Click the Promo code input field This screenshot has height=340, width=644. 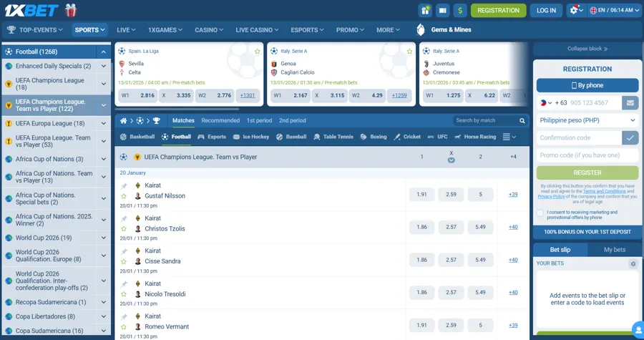[587, 155]
